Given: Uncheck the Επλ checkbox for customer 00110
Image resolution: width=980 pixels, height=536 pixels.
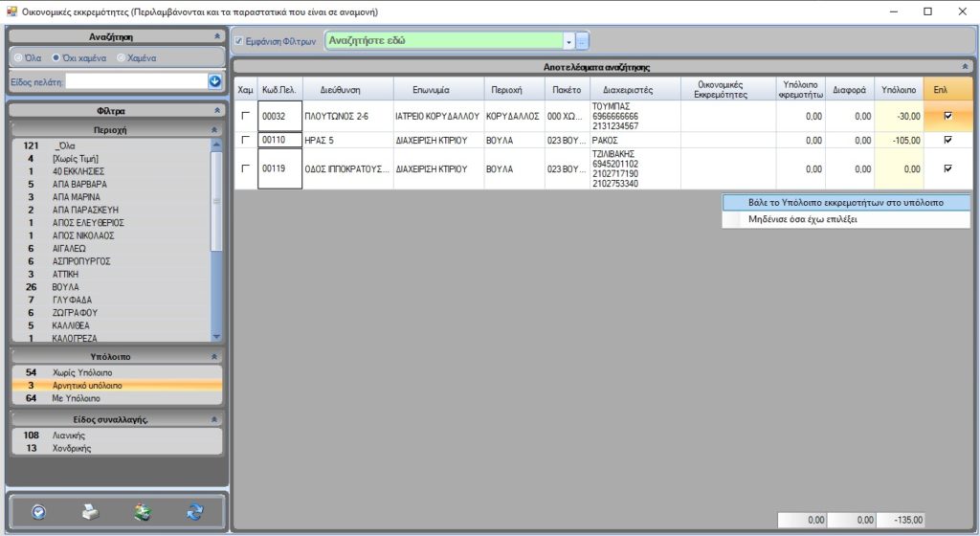Looking at the screenshot, I should (x=947, y=140).
